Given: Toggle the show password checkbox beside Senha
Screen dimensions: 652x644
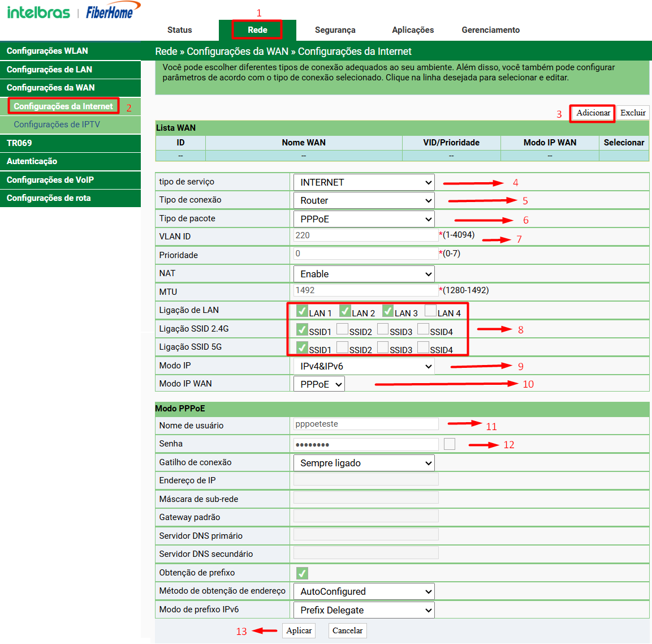Looking at the screenshot, I should point(450,444).
